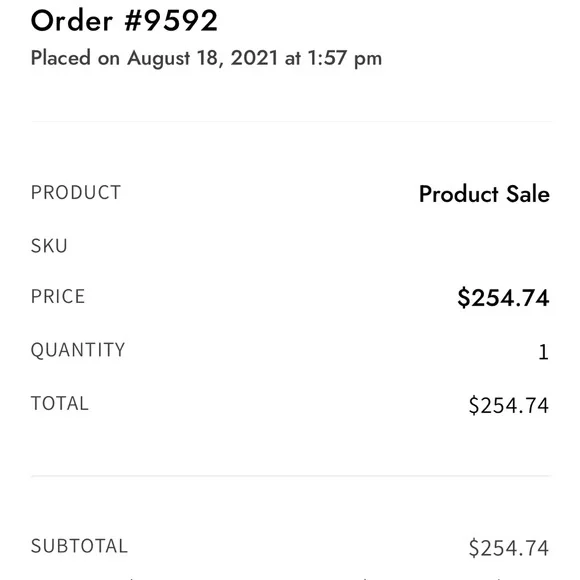This screenshot has height=580, width=580.
Task: Select the order placed date line
Action: tap(206, 58)
